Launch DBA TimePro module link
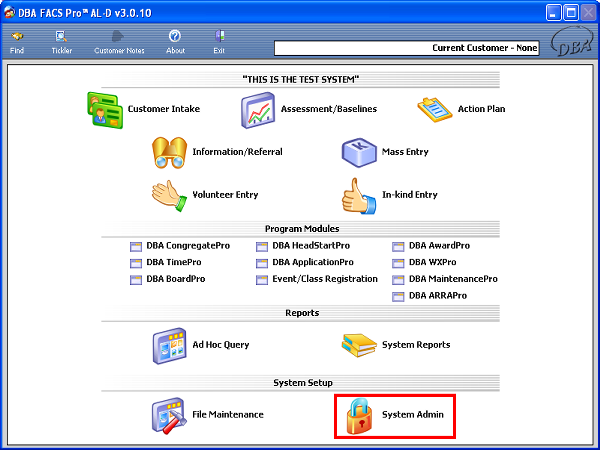Viewport: 600px width, 450px height. click(x=174, y=262)
